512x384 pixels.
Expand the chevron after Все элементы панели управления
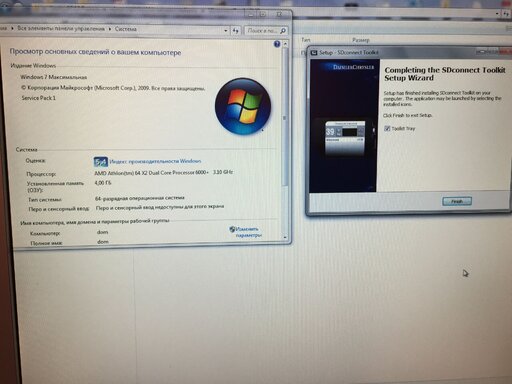click(x=110, y=29)
